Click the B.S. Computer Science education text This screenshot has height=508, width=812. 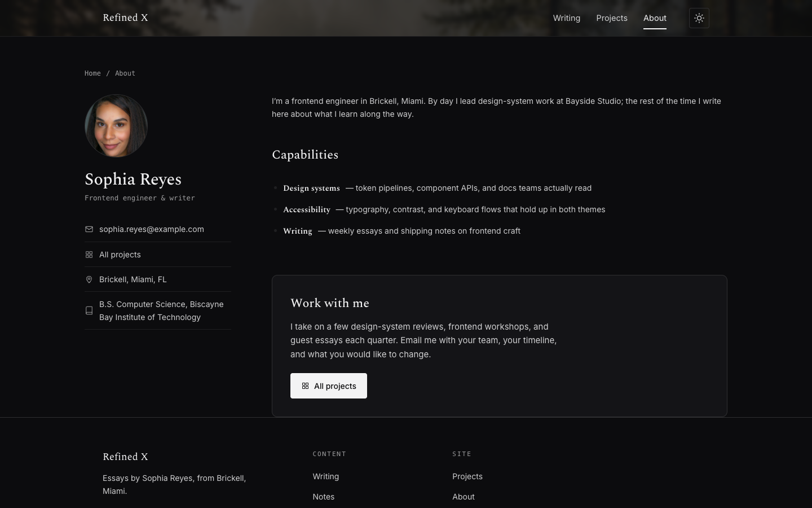161,310
